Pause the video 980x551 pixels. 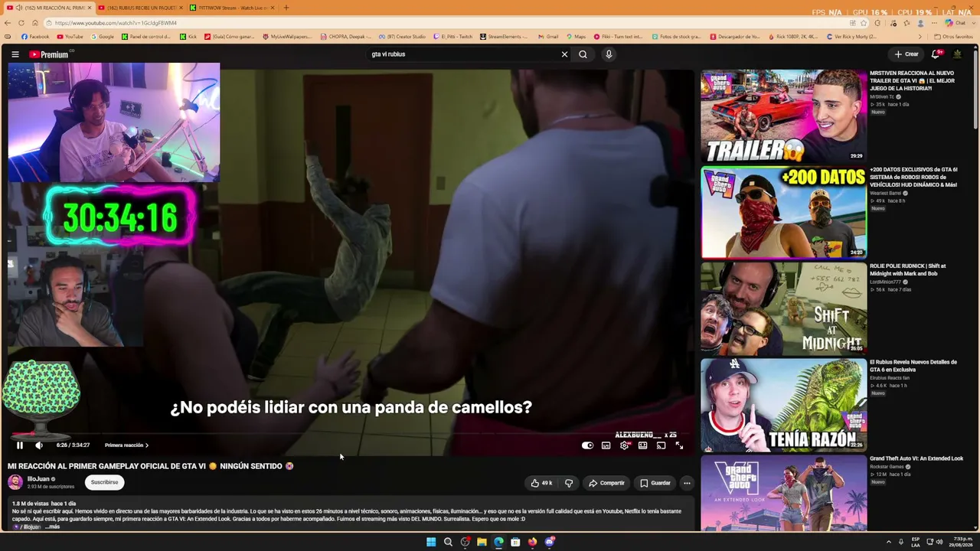pyautogui.click(x=20, y=445)
